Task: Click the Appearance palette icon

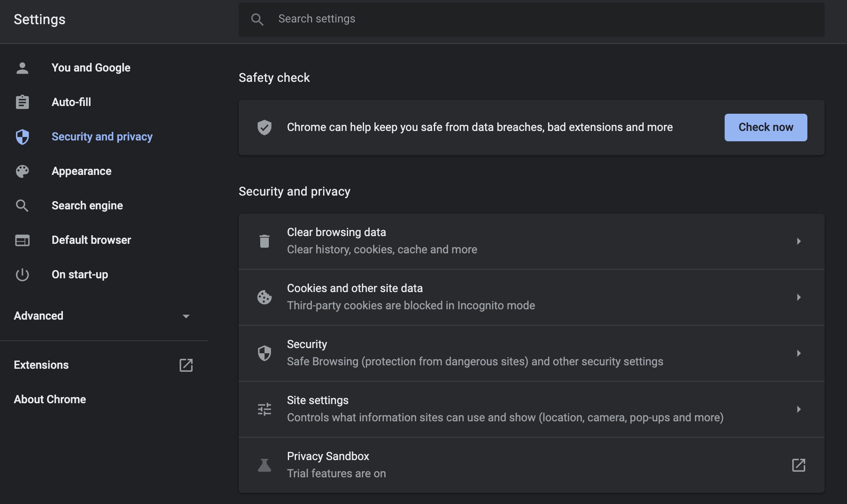Action: point(22,171)
